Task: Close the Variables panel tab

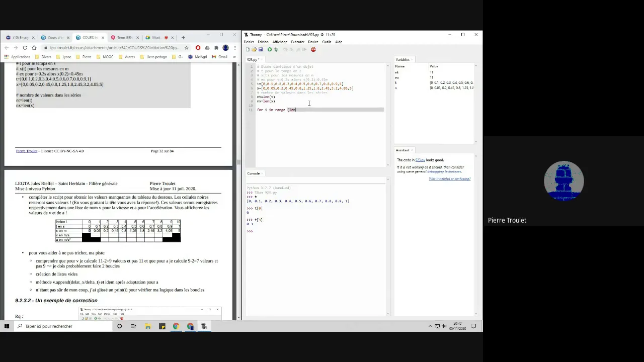Action: click(413, 59)
